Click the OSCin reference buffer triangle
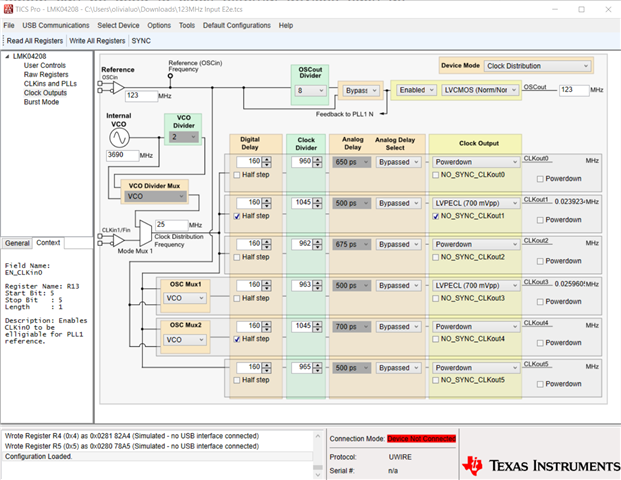This screenshot has width=621, height=480. pos(118,87)
